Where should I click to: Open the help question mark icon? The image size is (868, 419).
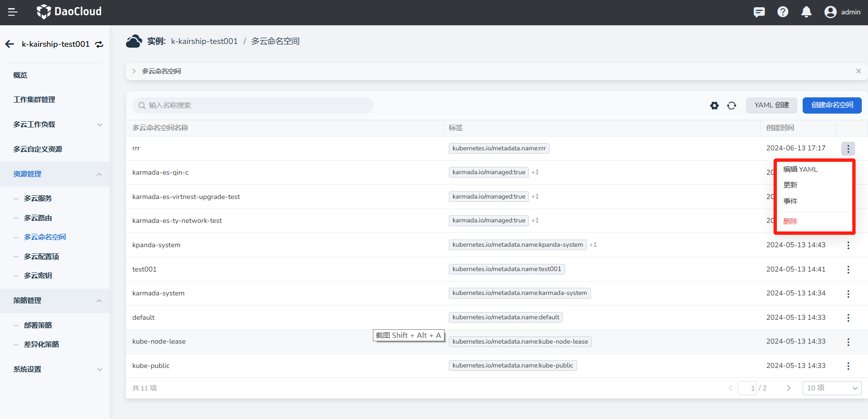(783, 12)
